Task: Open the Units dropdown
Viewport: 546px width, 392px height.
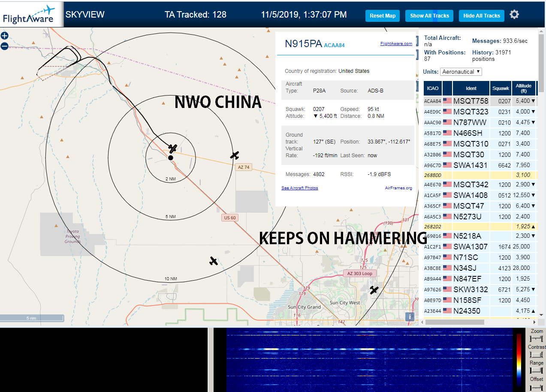Action: 461,72
